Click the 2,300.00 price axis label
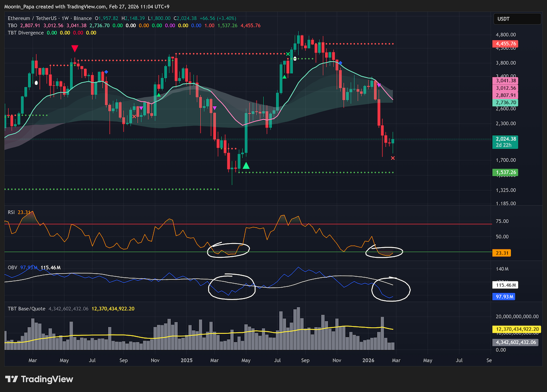Image resolution: width=547 pixels, height=392 pixels. point(506,123)
